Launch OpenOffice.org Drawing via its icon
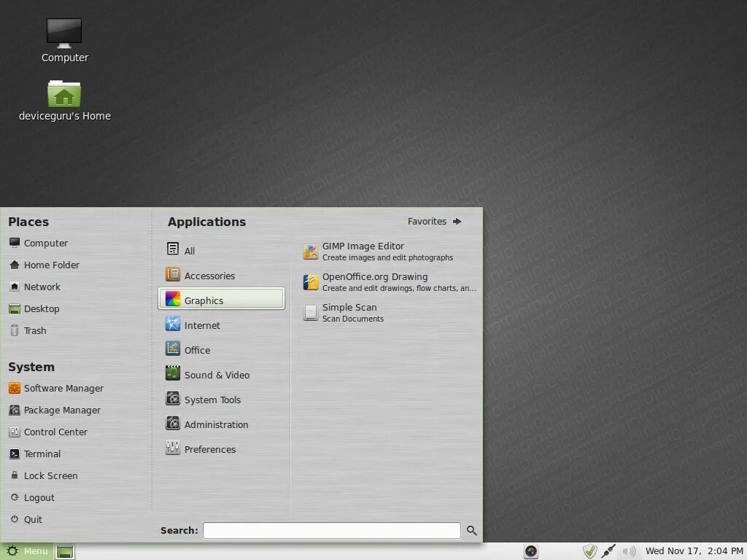The width and height of the screenshot is (747, 560). pos(311,282)
